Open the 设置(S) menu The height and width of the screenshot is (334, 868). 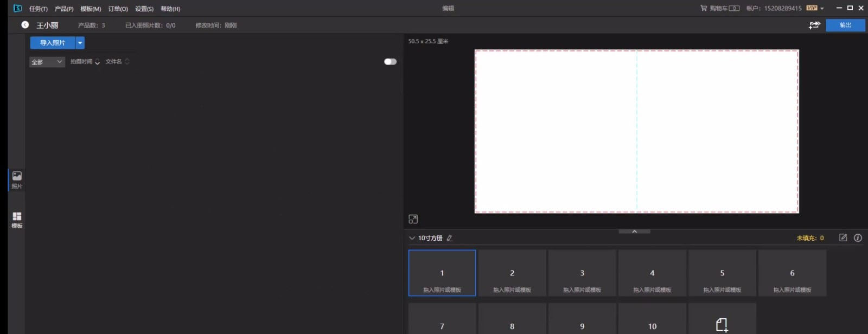[x=144, y=9]
